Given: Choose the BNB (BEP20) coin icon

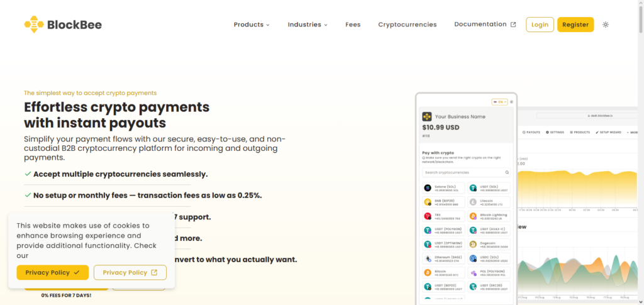Looking at the screenshot, I should click(427, 202).
